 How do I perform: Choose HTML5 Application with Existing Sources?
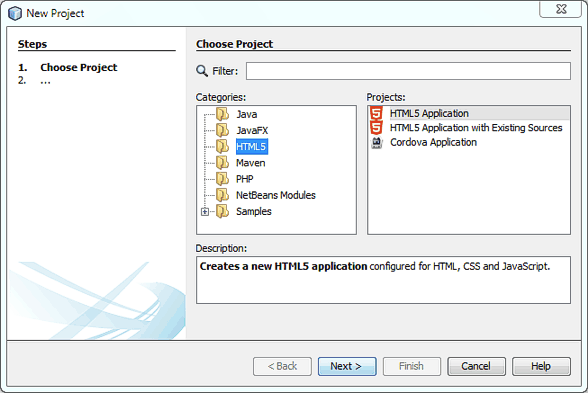[x=476, y=128]
